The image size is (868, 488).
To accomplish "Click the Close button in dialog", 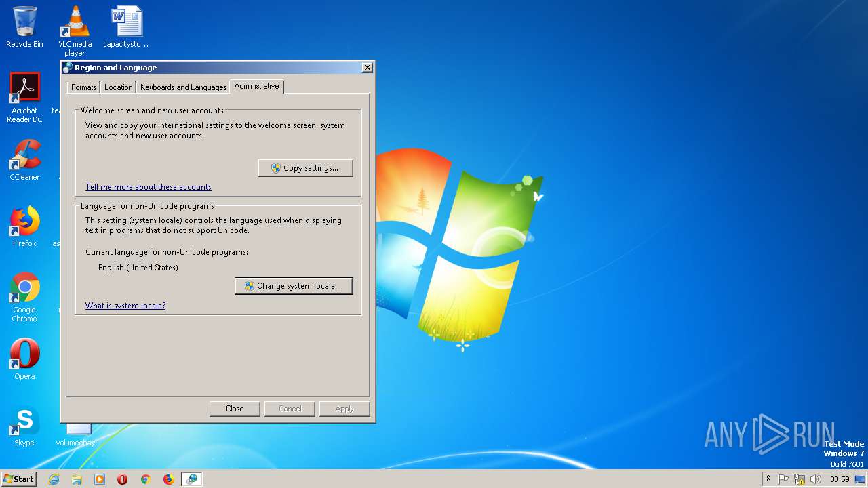I will coord(235,409).
